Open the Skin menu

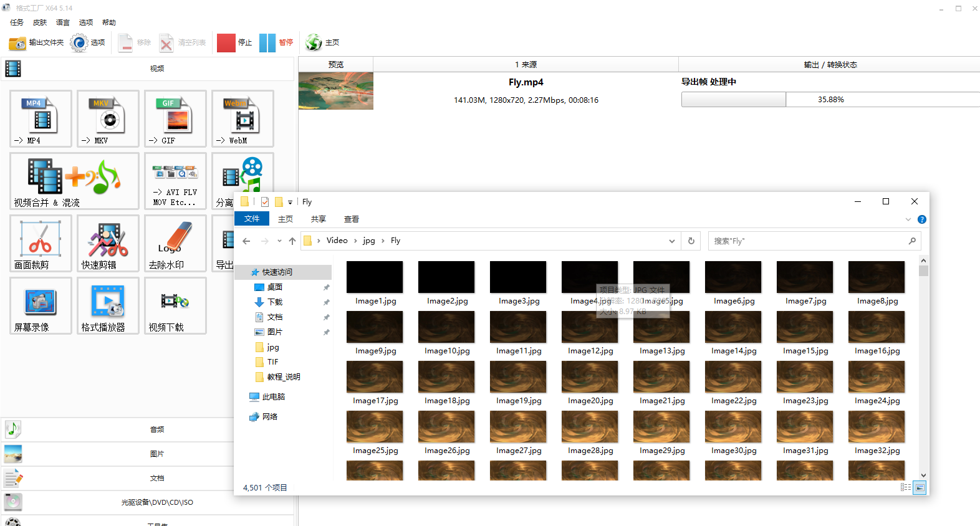40,22
